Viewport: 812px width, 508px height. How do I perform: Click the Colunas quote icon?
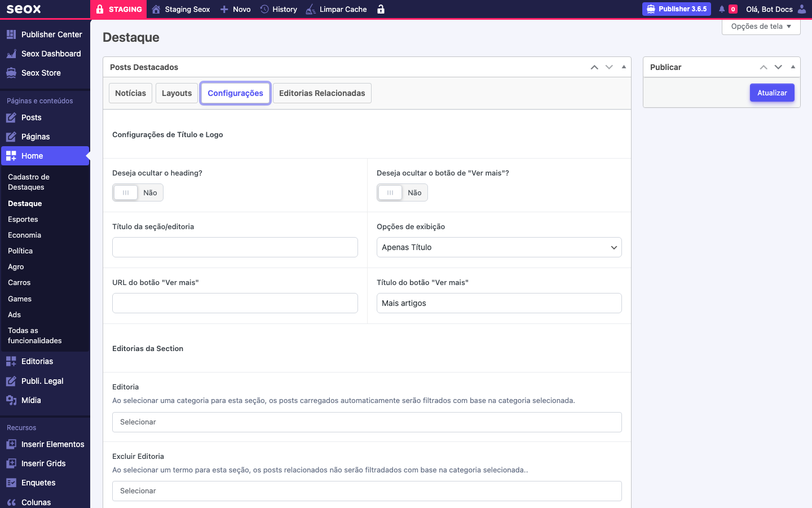tap(11, 502)
